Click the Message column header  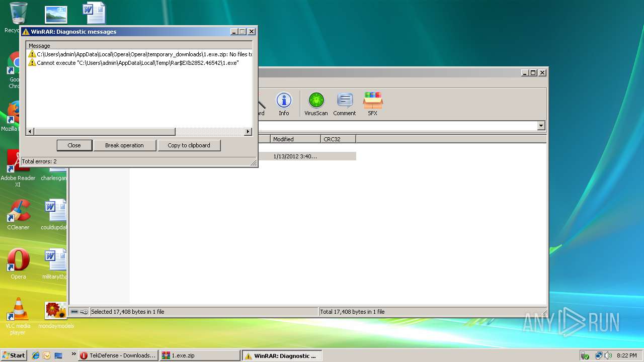(x=139, y=46)
